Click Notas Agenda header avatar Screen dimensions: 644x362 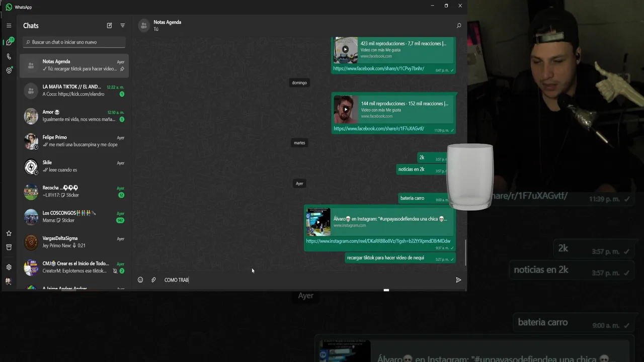[144, 26]
